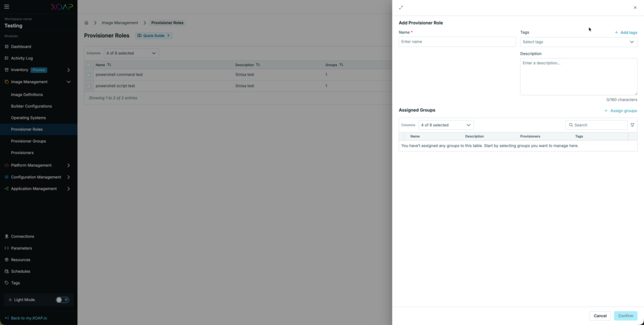Check the powershell command test row checkbox
This screenshot has height=325, width=644.
point(89,75)
